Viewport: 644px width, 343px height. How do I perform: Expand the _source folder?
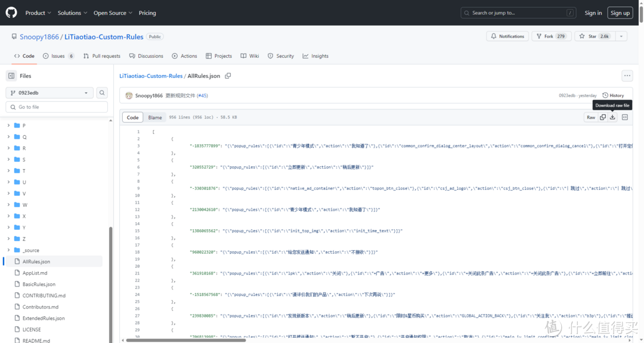pos(8,250)
